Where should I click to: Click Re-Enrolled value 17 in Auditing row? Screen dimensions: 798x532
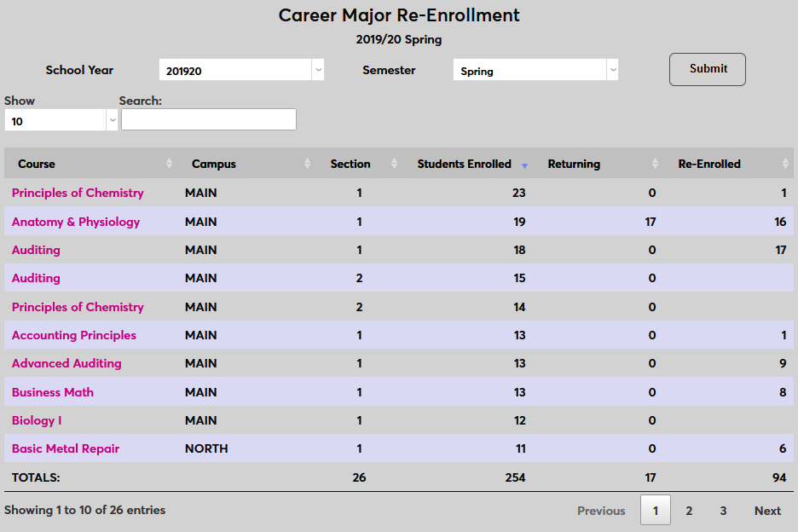pos(781,250)
